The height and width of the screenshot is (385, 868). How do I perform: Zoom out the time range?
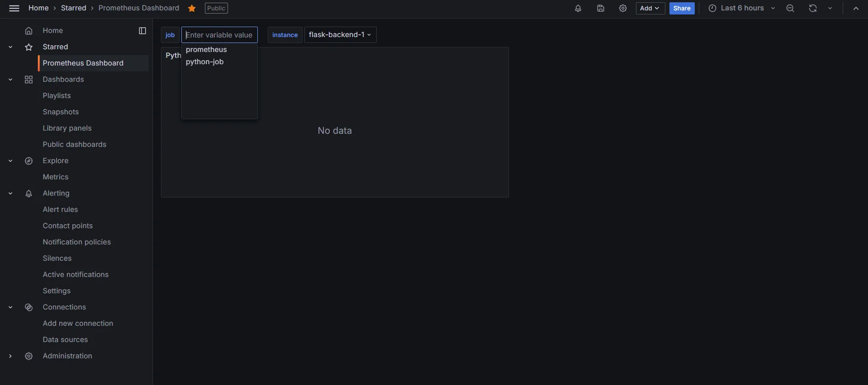(790, 8)
